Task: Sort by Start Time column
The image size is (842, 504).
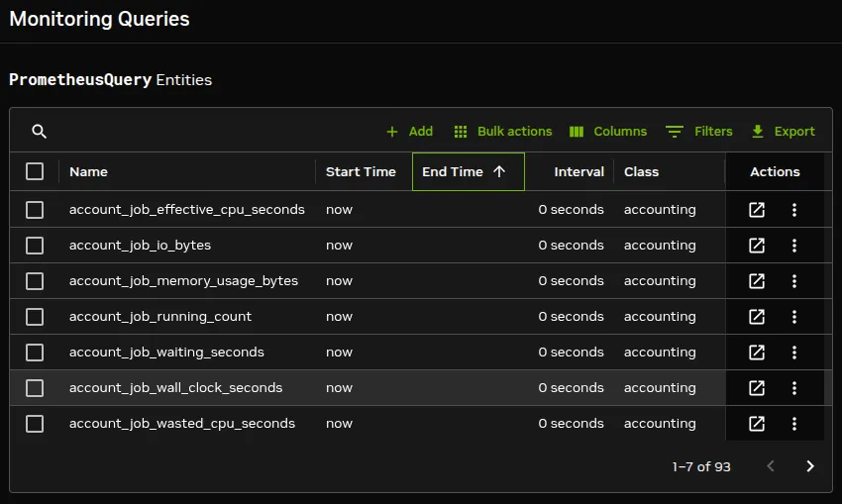Action: (361, 171)
